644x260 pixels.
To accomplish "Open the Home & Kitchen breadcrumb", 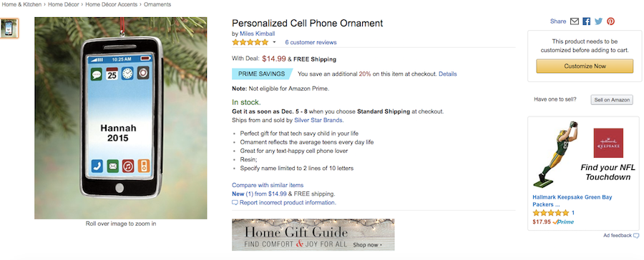I will [21, 4].
